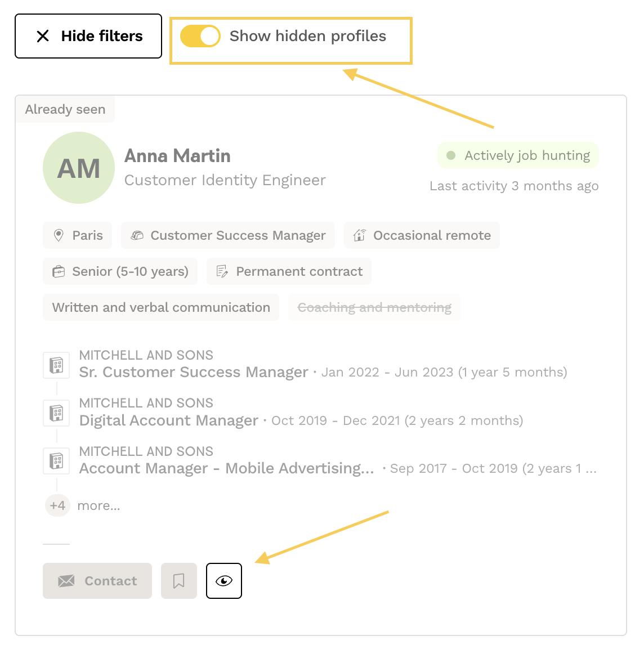Click the Senior experience briefcase icon
Screen dimensions: 644x645
point(59,272)
